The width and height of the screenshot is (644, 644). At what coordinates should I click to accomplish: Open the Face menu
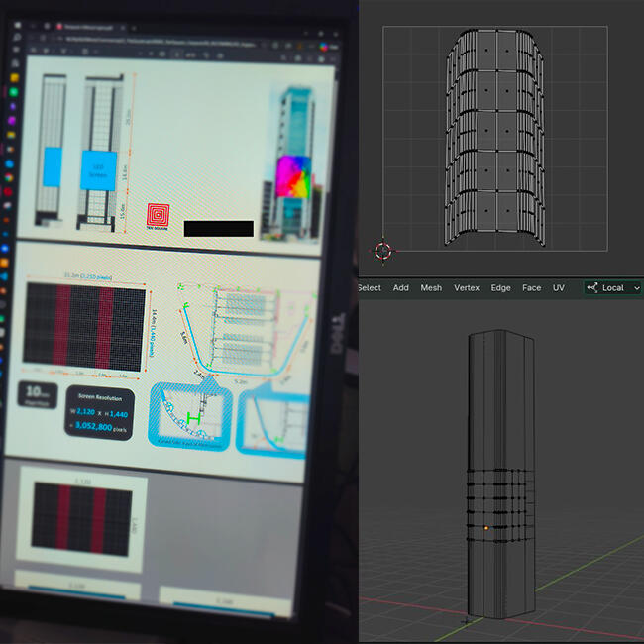point(532,288)
